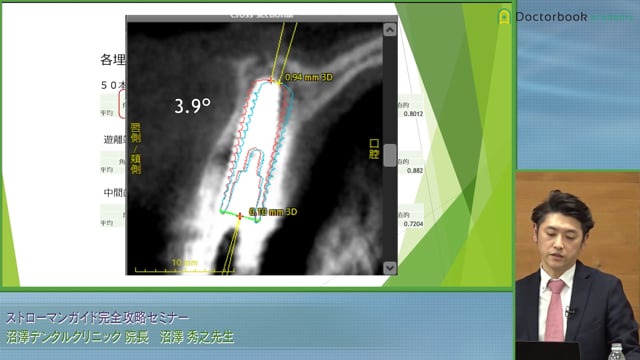This screenshot has height=360, width=640.
Task: Click the red cross marker at the implant apex
Action: point(271,80)
